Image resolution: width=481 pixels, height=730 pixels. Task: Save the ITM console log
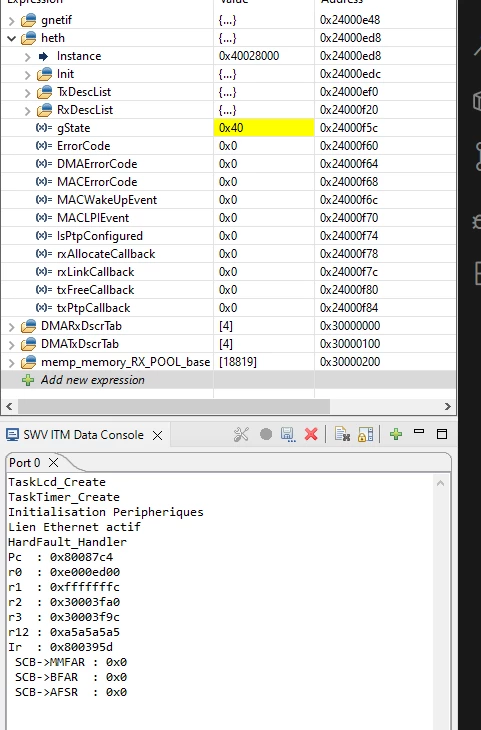(x=288, y=434)
